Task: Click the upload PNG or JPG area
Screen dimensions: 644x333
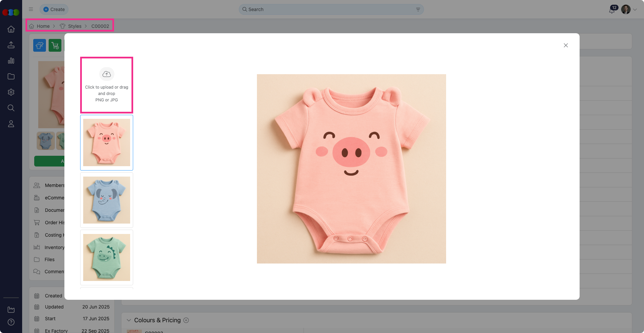Action: click(x=107, y=85)
